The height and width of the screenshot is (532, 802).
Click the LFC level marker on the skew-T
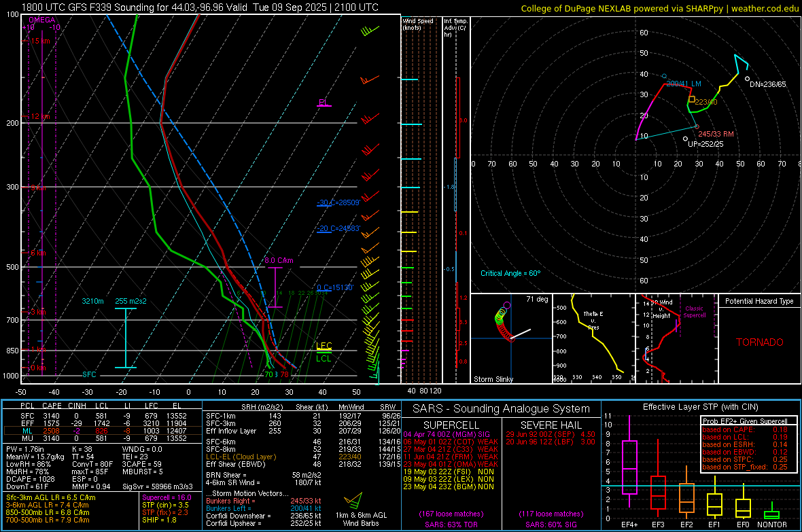point(324,347)
